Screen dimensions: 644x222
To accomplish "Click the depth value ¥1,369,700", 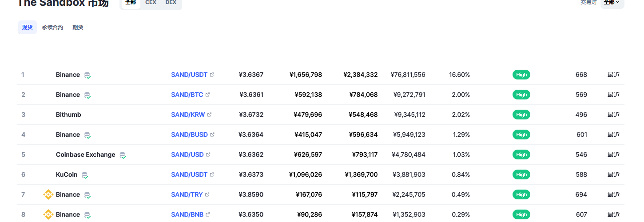I will coord(361,174).
